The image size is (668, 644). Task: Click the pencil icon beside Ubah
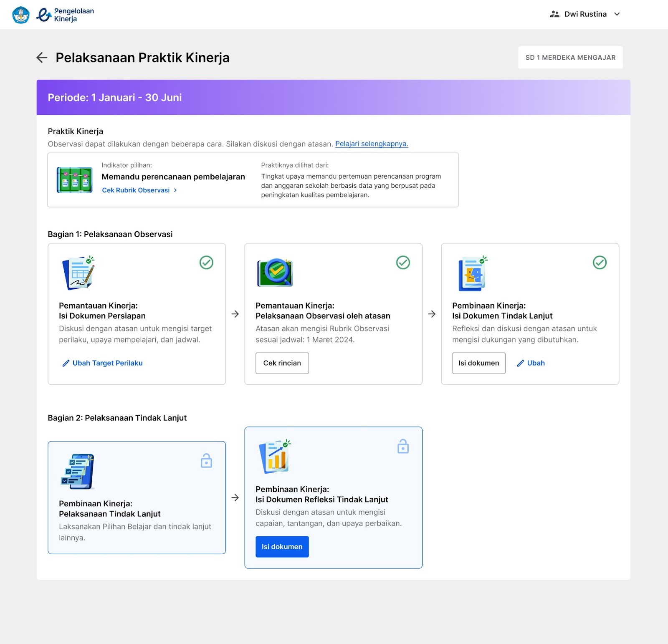coord(520,364)
